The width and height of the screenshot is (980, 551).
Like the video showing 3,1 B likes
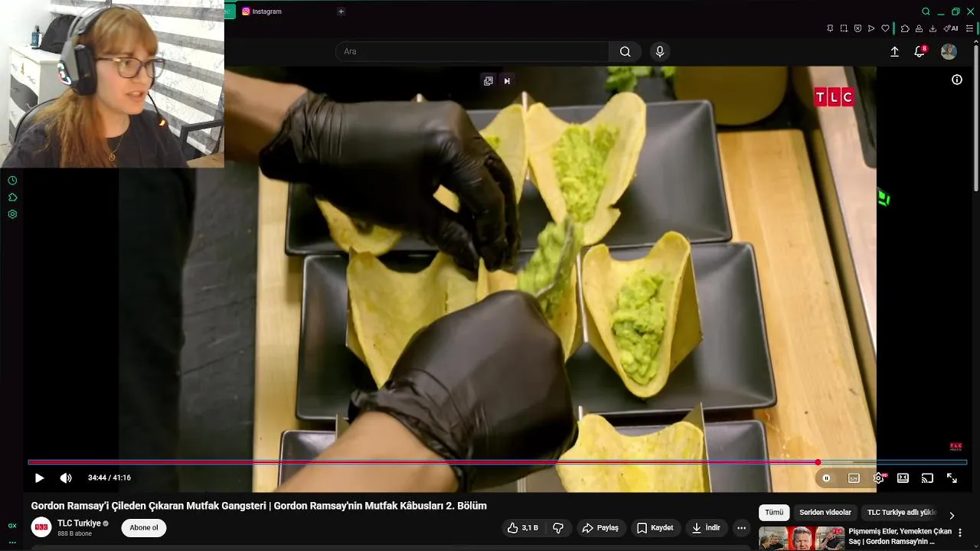pos(522,528)
